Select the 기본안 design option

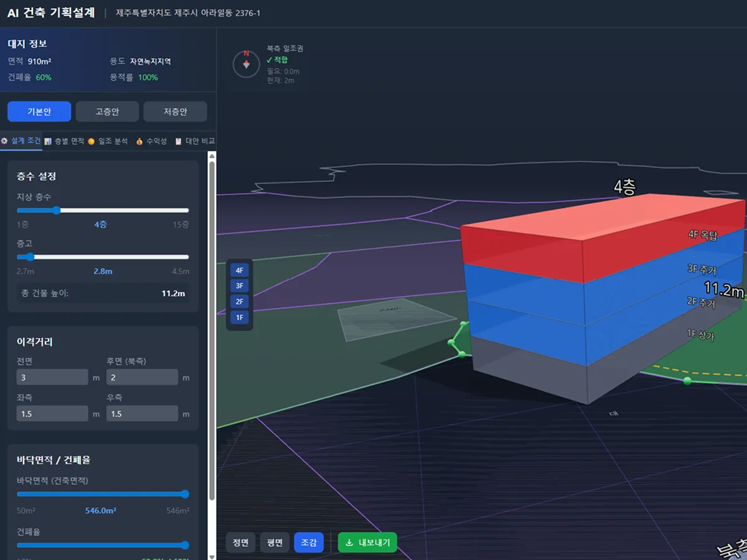[x=39, y=112]
